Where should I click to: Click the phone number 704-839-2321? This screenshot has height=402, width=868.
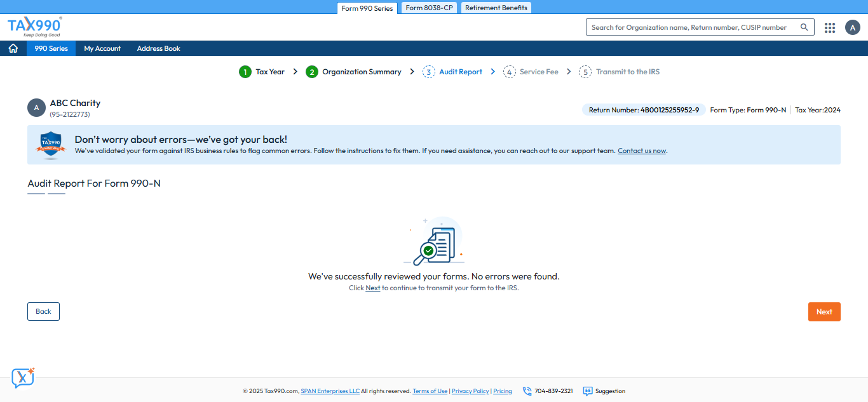pos(553,391)
